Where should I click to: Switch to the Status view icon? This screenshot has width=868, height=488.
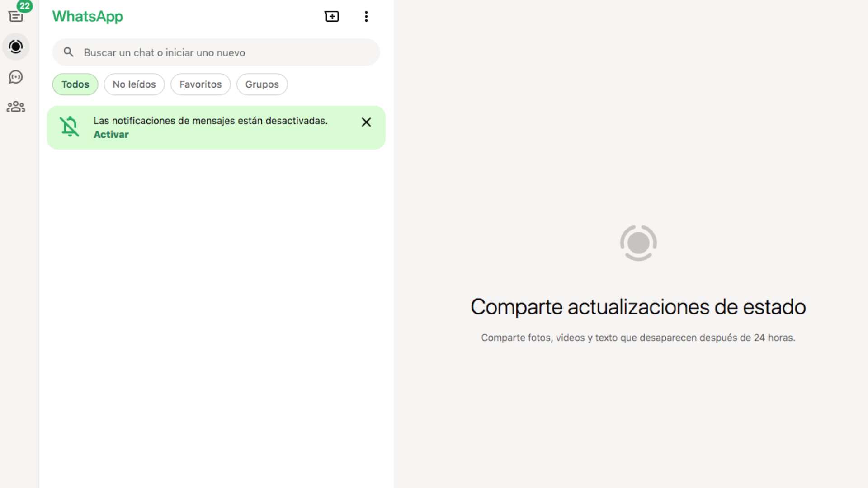[x=16, y=47]
